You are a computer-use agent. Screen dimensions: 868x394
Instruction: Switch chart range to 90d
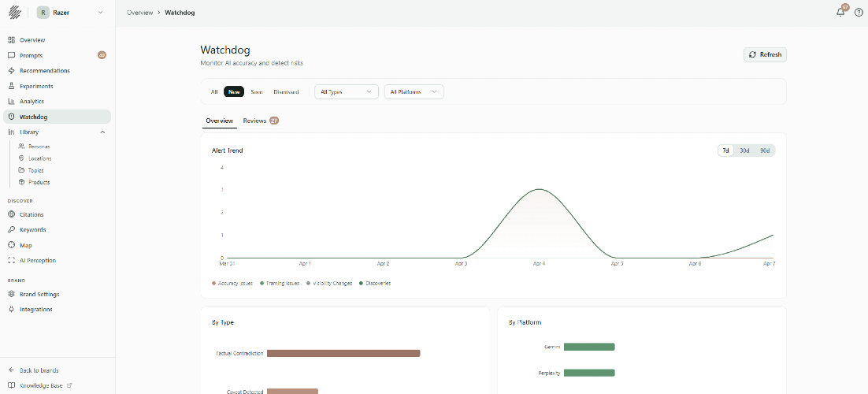point(765,151)
